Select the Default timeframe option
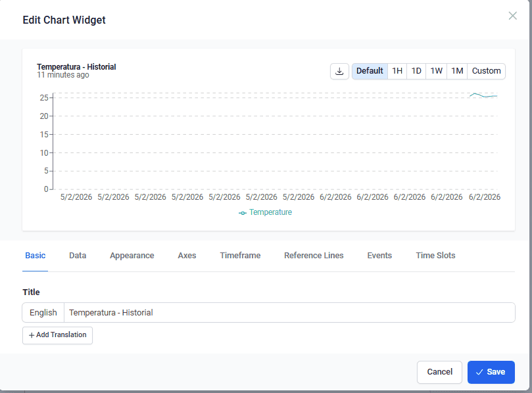 coord(370,71)
